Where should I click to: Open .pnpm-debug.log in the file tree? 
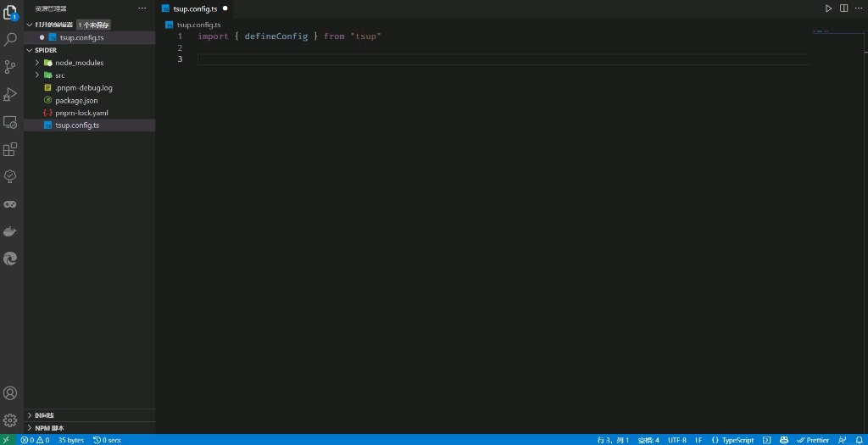84,88
